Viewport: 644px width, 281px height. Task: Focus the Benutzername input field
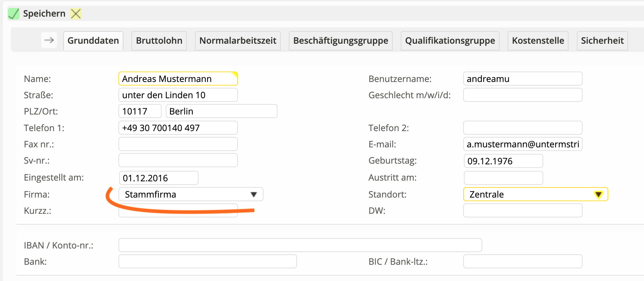pos(522,79)
